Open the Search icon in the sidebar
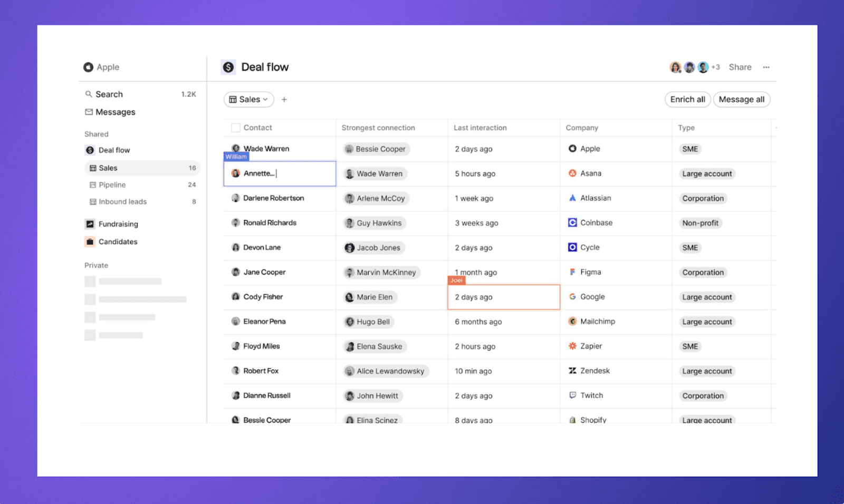 [89, 94]
